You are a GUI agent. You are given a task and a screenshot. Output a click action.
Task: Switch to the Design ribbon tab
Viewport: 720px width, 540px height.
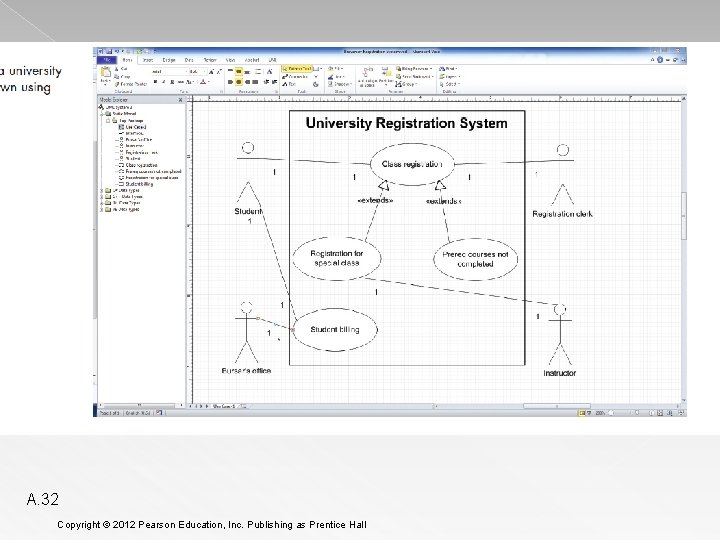coord(169,60)
